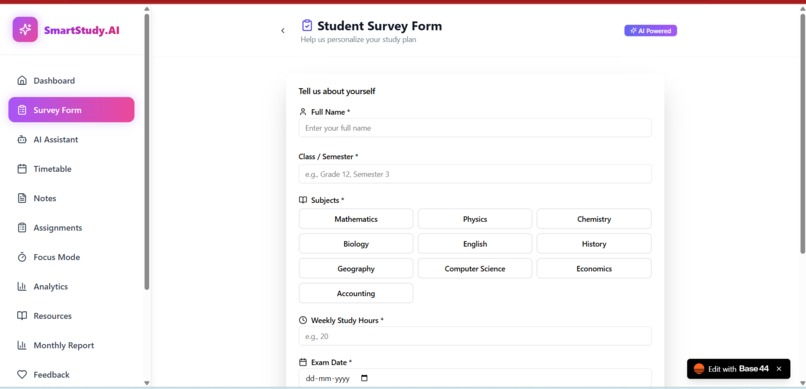
Task: View the Monthly Report
Action: coord(71,345)
